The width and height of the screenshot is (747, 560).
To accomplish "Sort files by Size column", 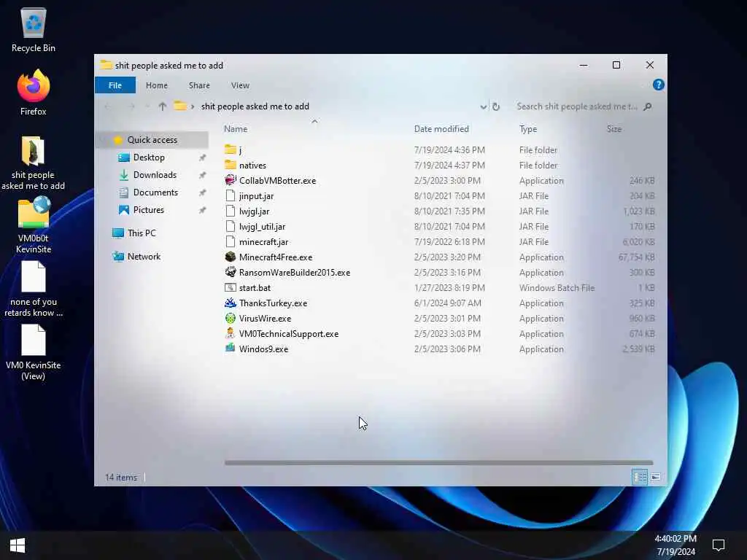I will [x=614, y=128].
